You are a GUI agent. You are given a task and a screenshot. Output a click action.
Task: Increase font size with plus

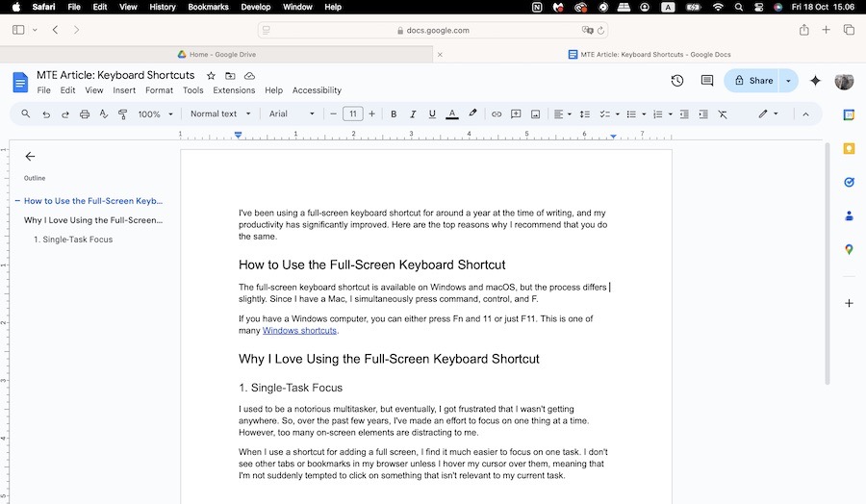tap(371, 113)
